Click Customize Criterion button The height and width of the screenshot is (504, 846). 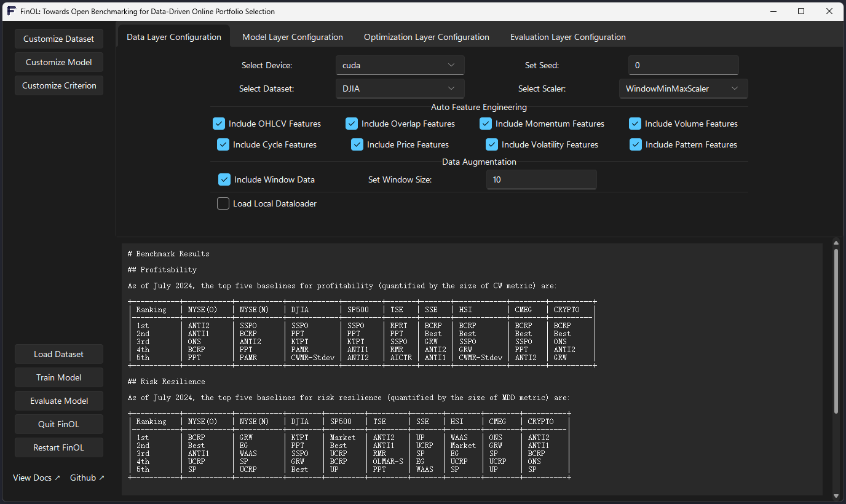(59, 85)
